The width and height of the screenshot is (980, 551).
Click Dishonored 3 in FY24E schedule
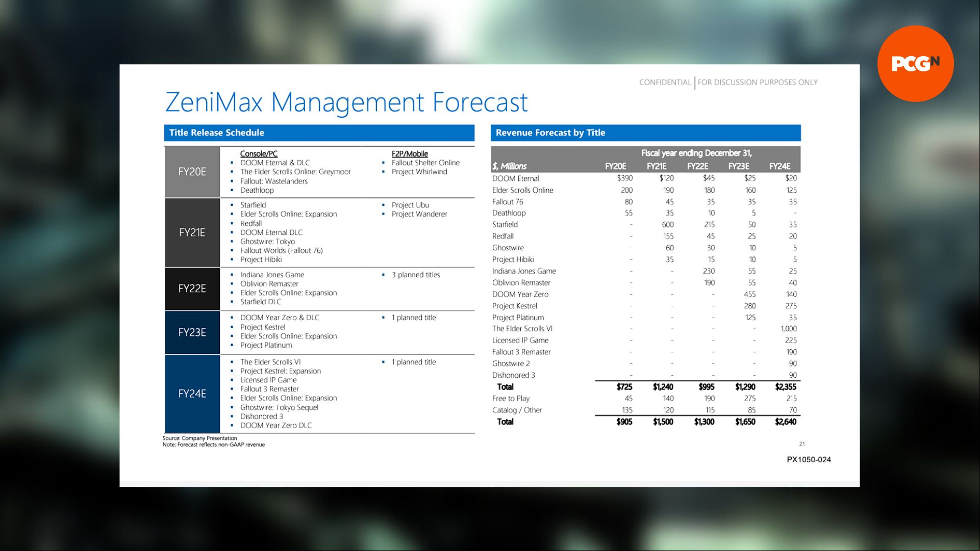pyautogui.click(x=262, y=416)
